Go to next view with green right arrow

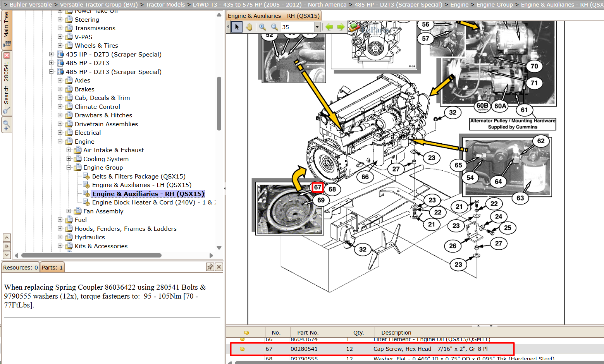click(x=341, y=27)
